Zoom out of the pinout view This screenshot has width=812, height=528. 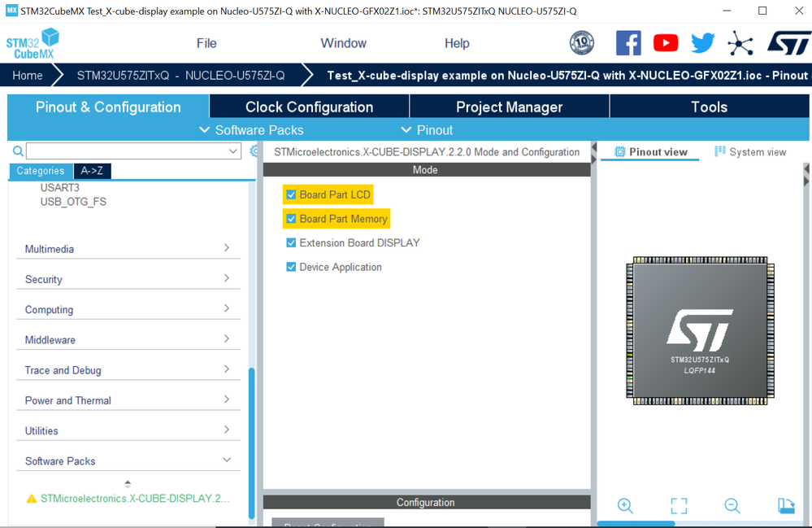point(732,505)
